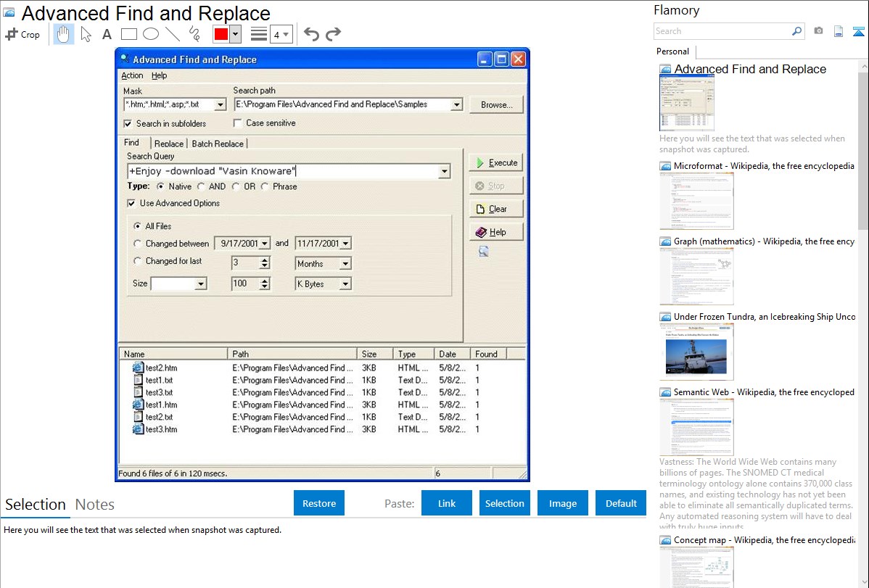Run the search with Execute

tap(497, 163)
